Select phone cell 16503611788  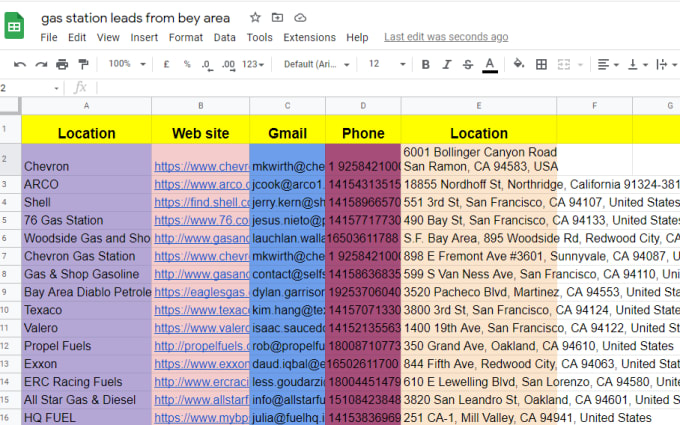click(x=363, y=239)
